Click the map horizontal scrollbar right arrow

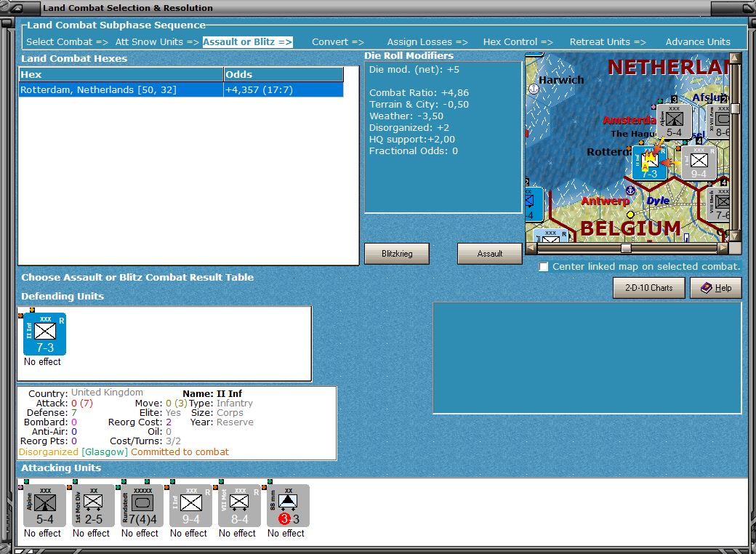tap(723, 249)
